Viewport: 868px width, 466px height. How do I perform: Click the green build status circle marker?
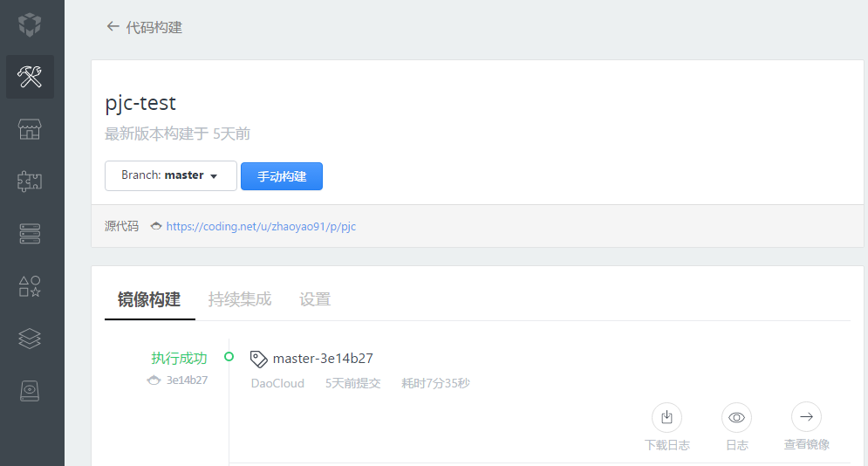tap(229, 357)
